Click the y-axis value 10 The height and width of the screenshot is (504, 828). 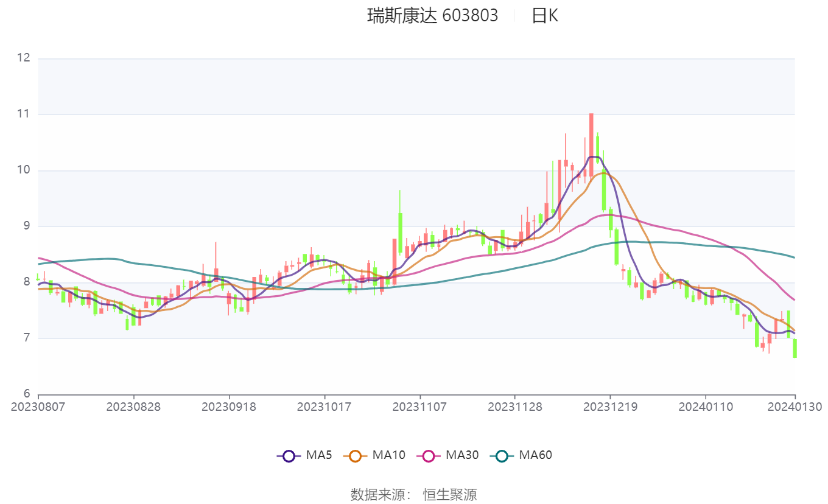click(24, 170)
